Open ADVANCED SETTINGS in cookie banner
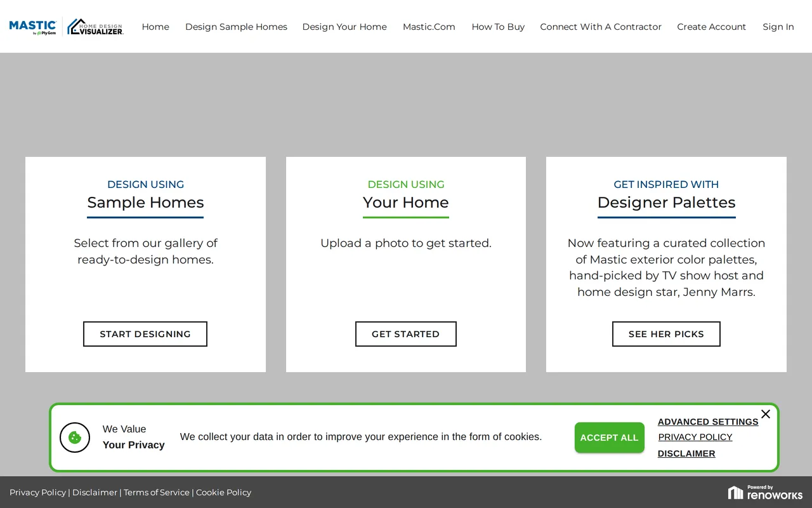Viewport: 812px width, 508px height. tap(708, 422)
